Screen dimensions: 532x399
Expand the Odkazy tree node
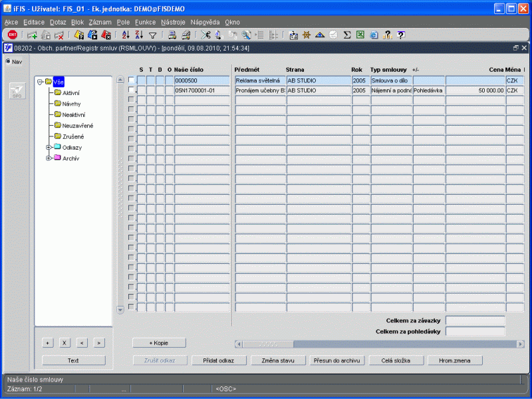coord(49,147)
